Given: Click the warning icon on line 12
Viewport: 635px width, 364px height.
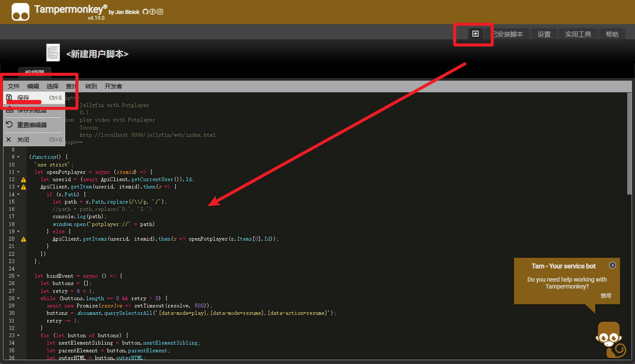Looking at the screenshot, I should [23, 179].
